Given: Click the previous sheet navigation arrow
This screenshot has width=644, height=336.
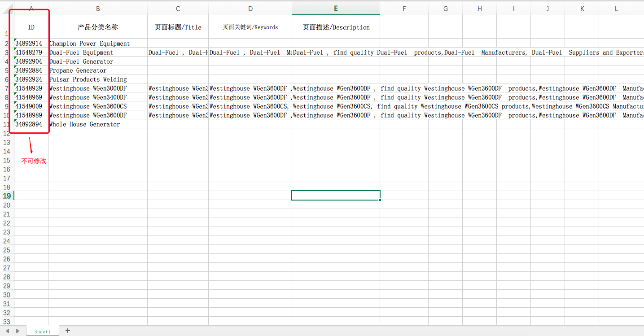Looking at the screenshot, I should pos(8,331).
